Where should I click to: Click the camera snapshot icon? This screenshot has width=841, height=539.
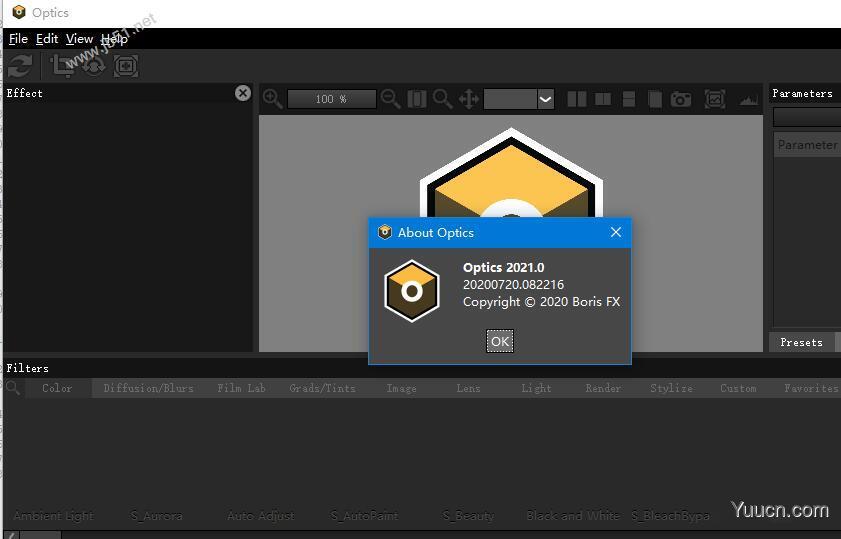[x=681, y=99]
